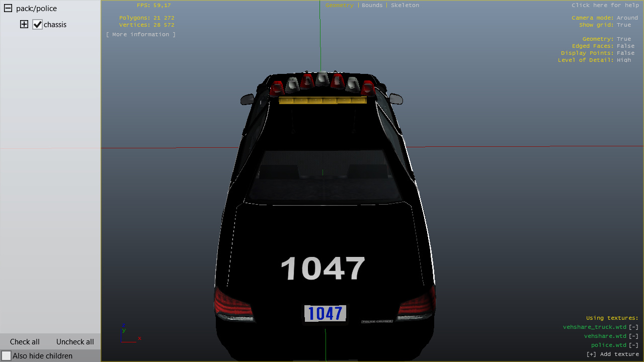The image size is (644, 362).
Task: Select the Geometry view tab
Action: pos(339,5)
